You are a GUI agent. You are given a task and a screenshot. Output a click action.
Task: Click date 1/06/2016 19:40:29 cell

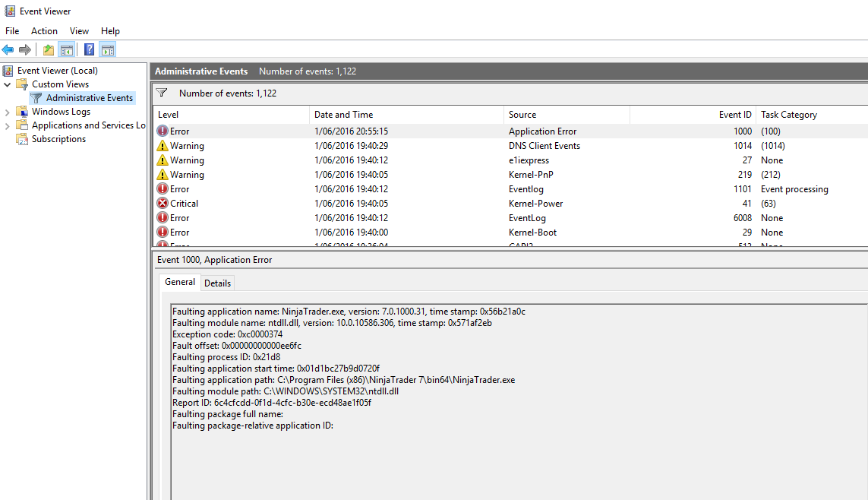click(351, 146)
